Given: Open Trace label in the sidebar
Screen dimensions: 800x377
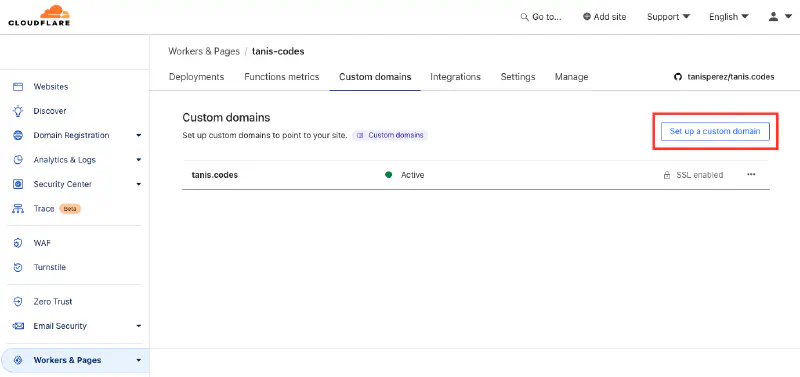Looking at the screenshot, I should click(44, 209).
